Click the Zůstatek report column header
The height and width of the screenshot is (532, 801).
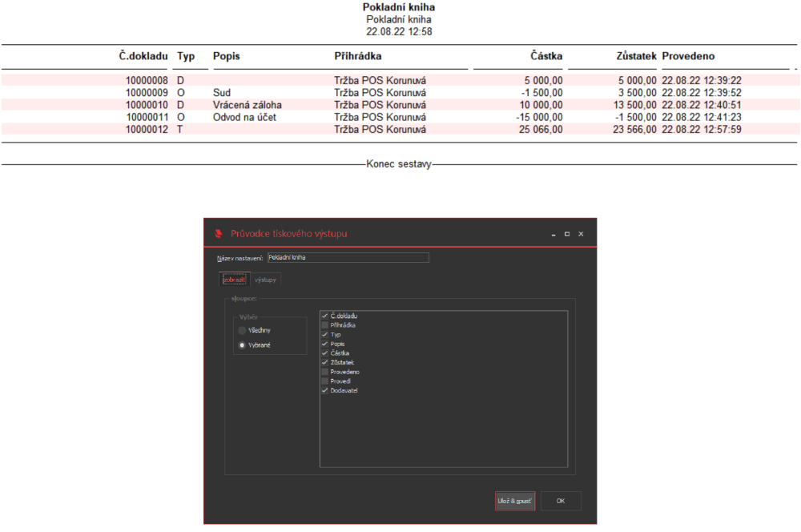point(636,56)
